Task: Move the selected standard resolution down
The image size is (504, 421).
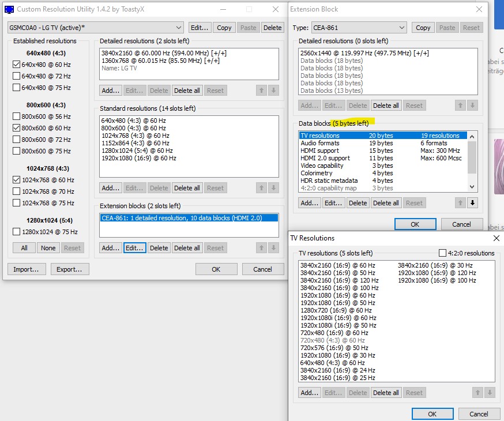Action: click(272, 187)
